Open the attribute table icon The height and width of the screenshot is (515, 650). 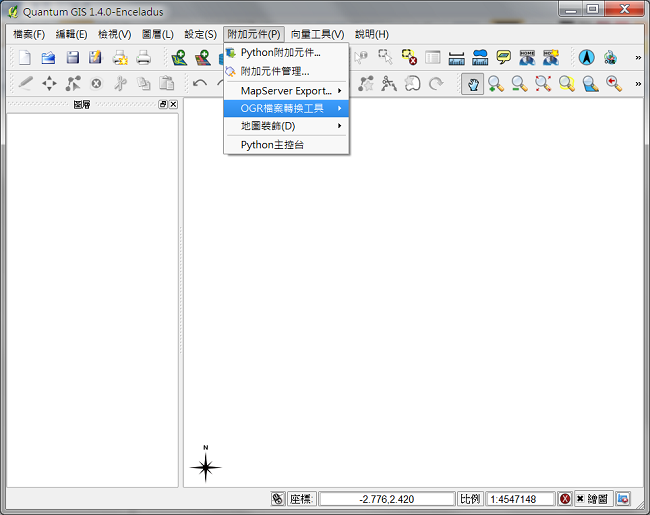tap(433, 58)
